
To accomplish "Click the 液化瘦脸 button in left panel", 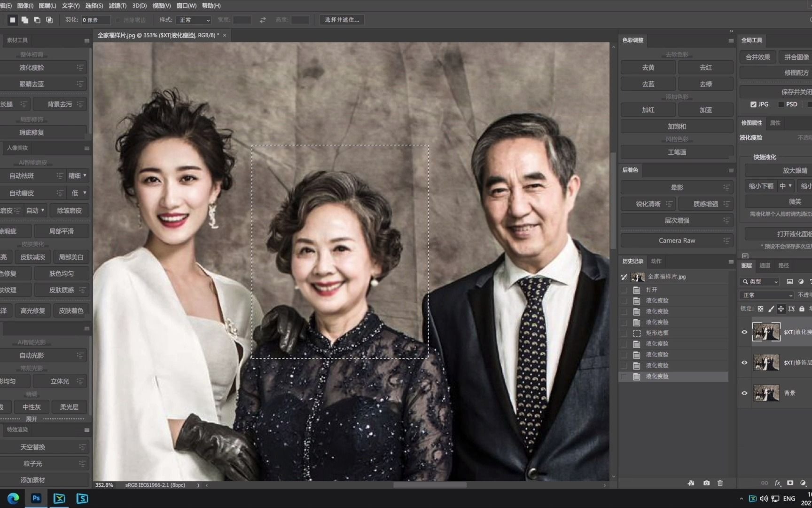I will [x=32, y=68].
